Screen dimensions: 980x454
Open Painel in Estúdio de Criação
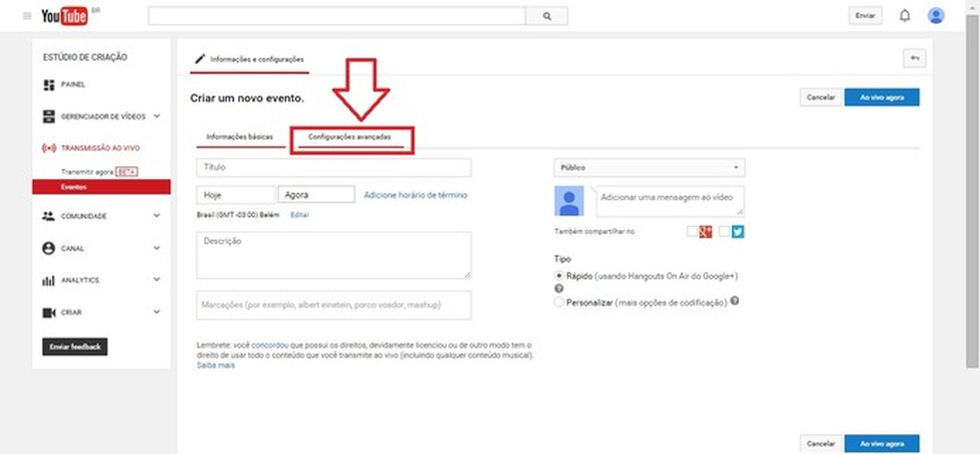73,85
